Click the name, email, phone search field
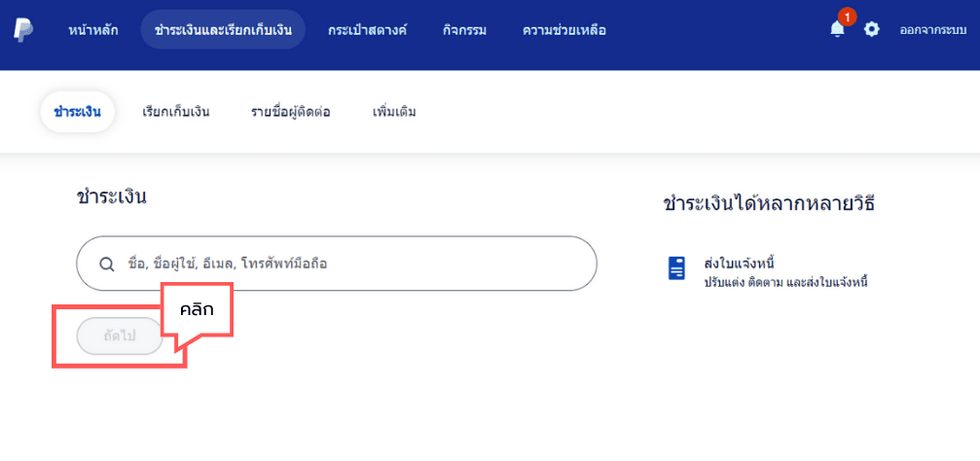Image resolution: width=980 pixels, height=461 pixels. (x=337, y=264)
